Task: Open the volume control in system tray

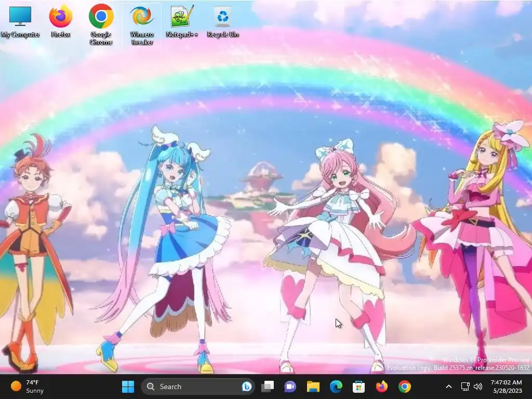Action: click(x=478, y=387)
